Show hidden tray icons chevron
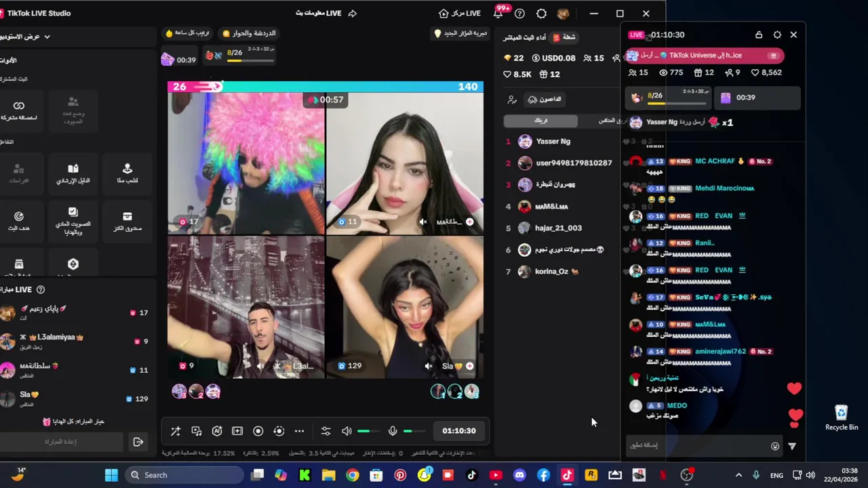 tap(738, 475)
